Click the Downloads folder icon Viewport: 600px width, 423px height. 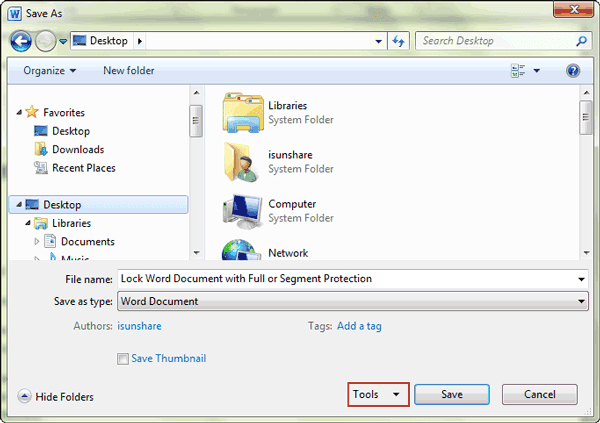tap(41, 149)
